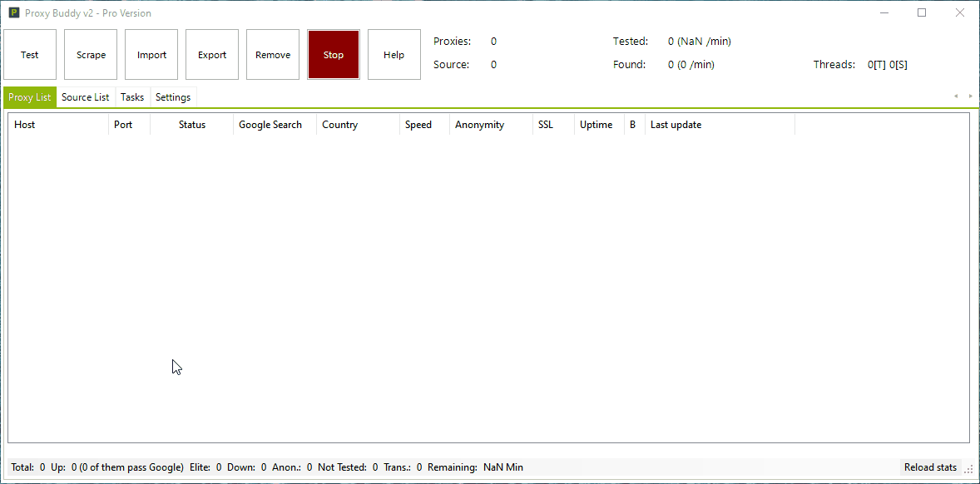Screen dimensions: 980x484
Task: Export the current proxies
Action: (211, 54)
